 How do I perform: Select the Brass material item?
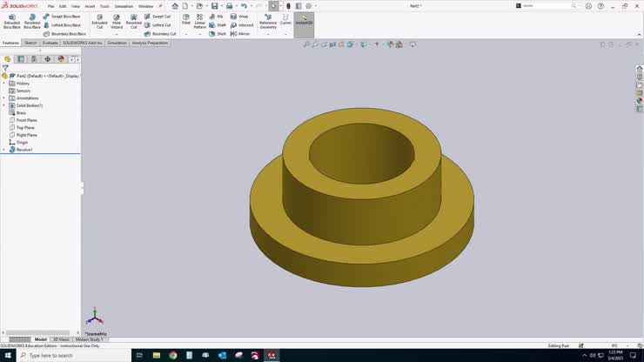click(x=17, y=113)
